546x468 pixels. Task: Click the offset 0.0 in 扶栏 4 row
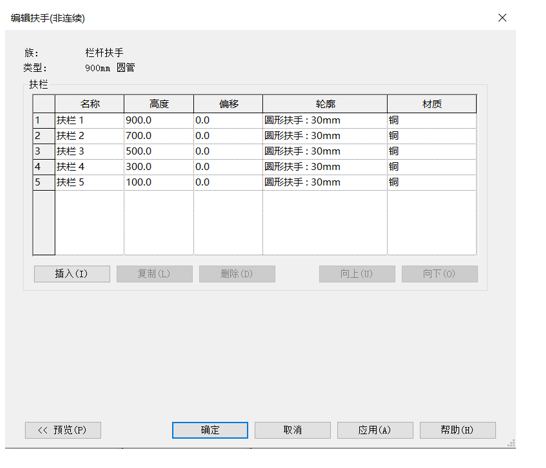click(x=228, y=167)
